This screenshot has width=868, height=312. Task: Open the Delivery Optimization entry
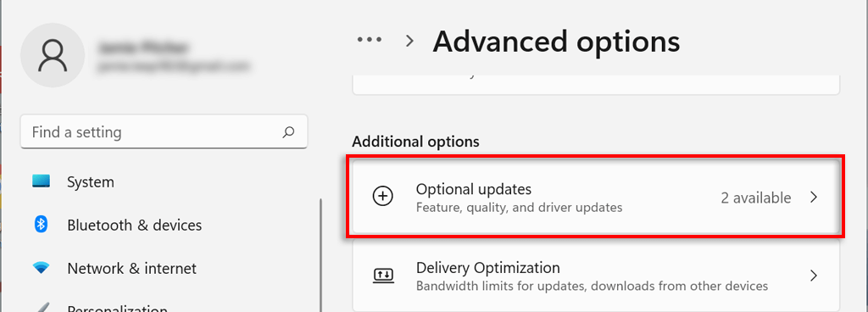coord(596,276)
